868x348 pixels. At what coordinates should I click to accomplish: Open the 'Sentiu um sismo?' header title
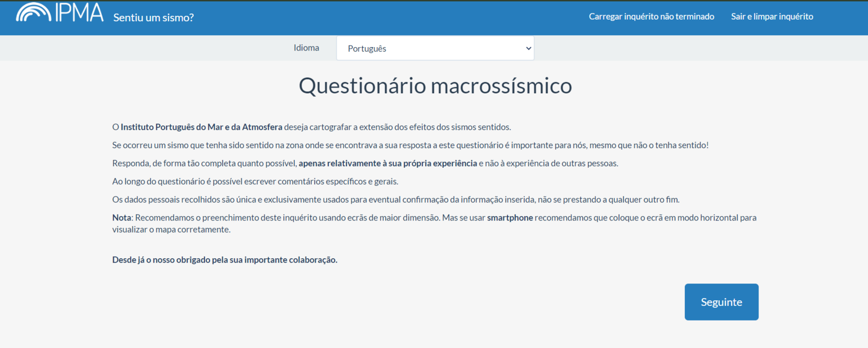[x=153, y=17]
